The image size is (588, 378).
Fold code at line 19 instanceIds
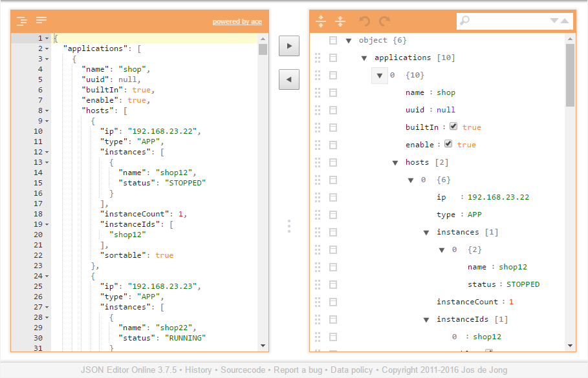[47, 224]
